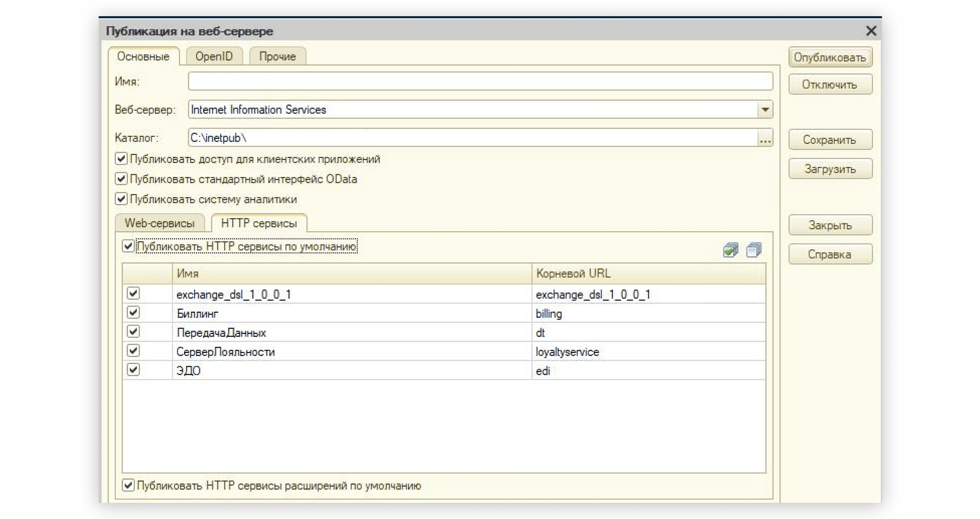Image resolution: width=980 pixels, height=519 pixels.
Task: Focus the Имя input field
Action: [480, 81]
